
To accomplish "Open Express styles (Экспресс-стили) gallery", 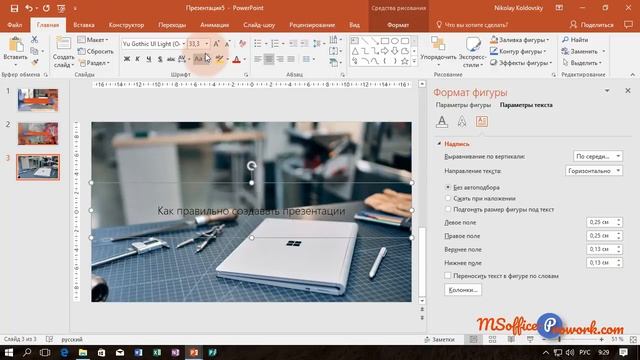I will [x=473, y=51].
